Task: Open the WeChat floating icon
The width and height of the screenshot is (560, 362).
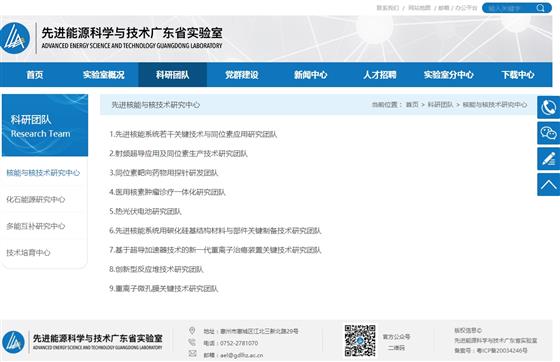Action: [x=549, y=133]
